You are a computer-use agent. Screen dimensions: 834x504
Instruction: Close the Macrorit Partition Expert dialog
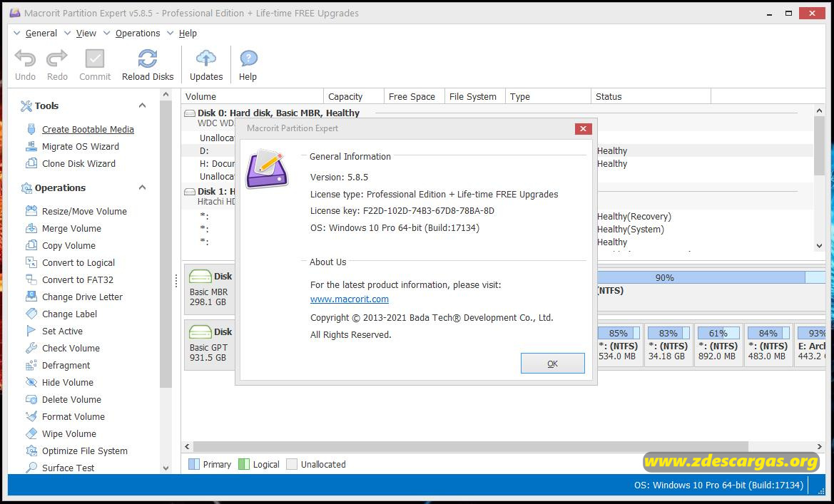pos(583,128)
